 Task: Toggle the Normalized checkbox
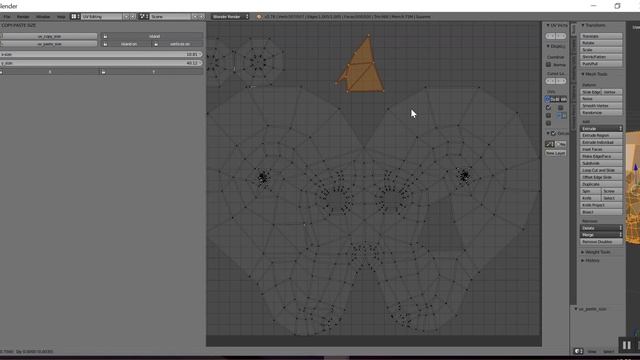point(549,64)
